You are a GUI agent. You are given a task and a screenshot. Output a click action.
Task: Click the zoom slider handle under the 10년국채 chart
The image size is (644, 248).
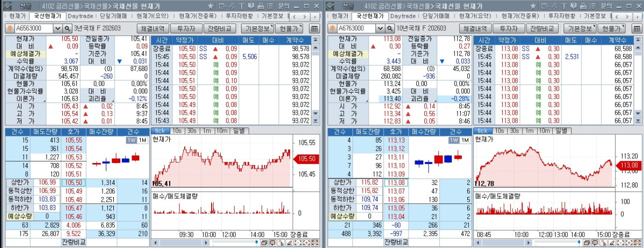tap(579, 242)
